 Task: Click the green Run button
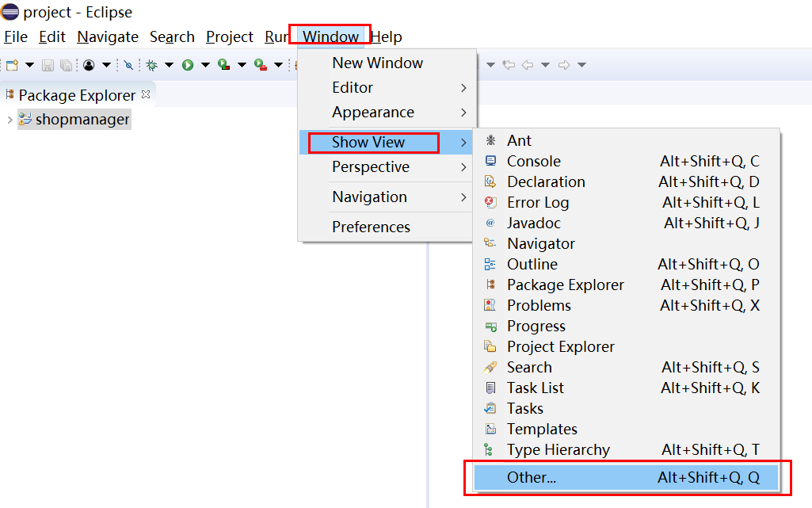188,65
